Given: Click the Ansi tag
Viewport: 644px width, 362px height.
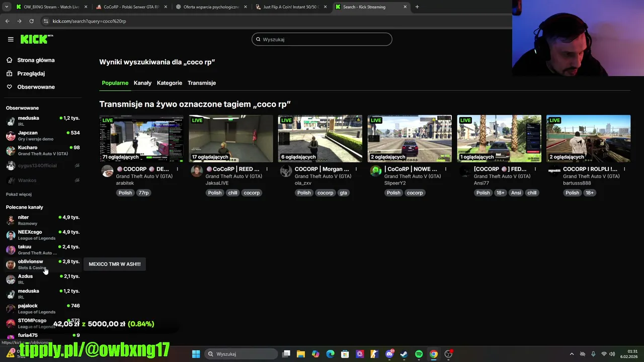Looking at the screenshot, I should click(x=516, y=193).
